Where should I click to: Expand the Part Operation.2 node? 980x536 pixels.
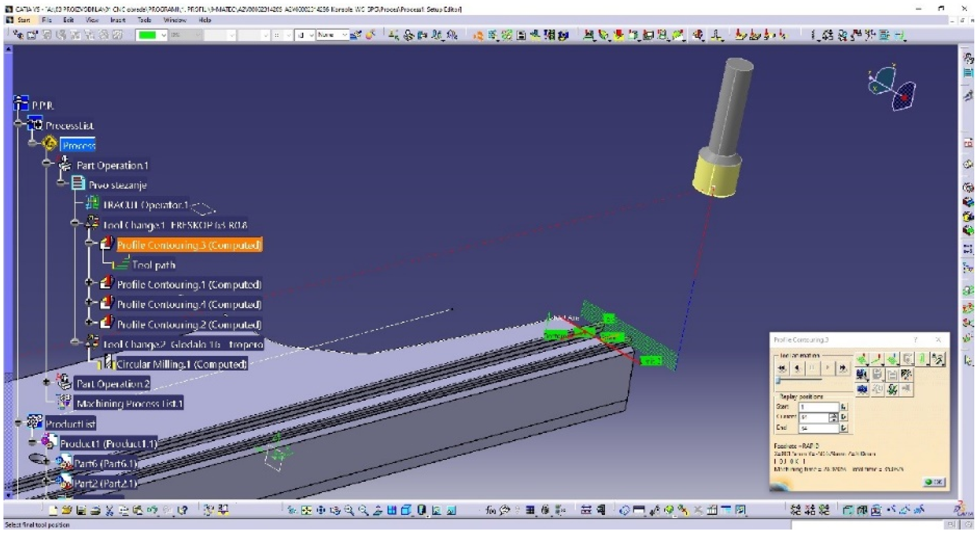click(47, 382)
